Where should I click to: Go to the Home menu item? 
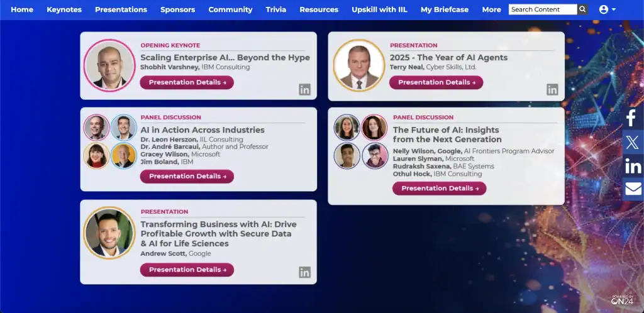point(22,9)
